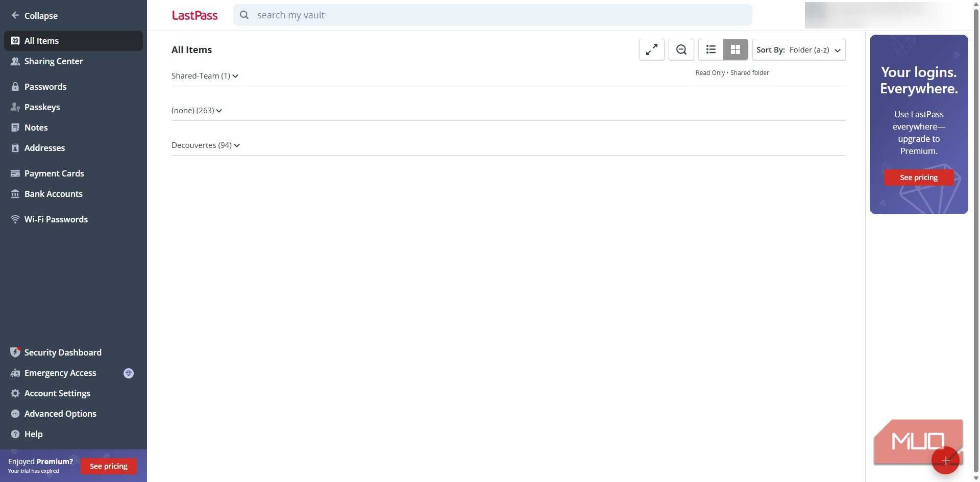Screen dimensions: 980x482
Task: Expand the (none) (263) folder
Action: (197, 110)
